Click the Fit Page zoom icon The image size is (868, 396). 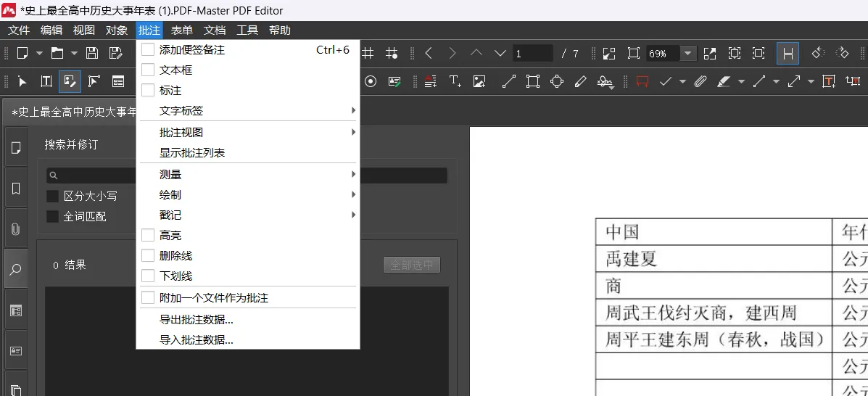click(633, 53)
